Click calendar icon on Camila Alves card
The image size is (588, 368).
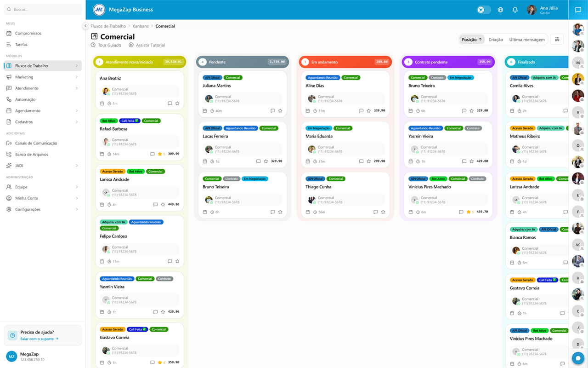click(512, 111)
